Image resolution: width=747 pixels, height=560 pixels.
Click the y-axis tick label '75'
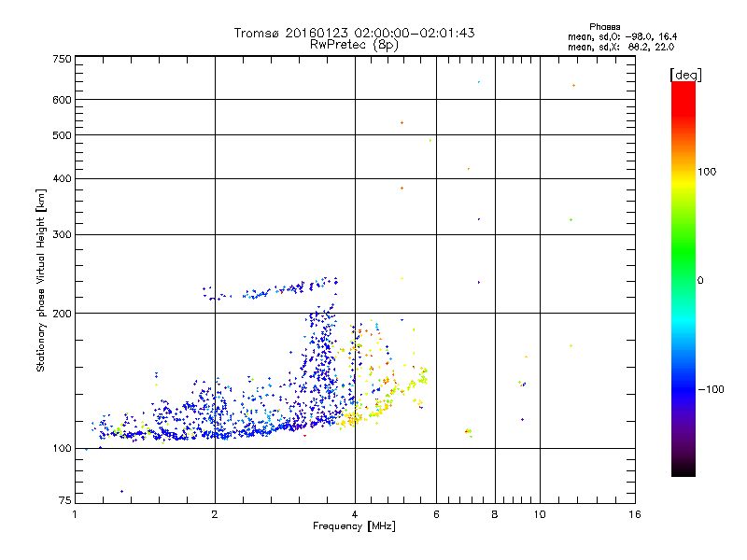[65, 500]
